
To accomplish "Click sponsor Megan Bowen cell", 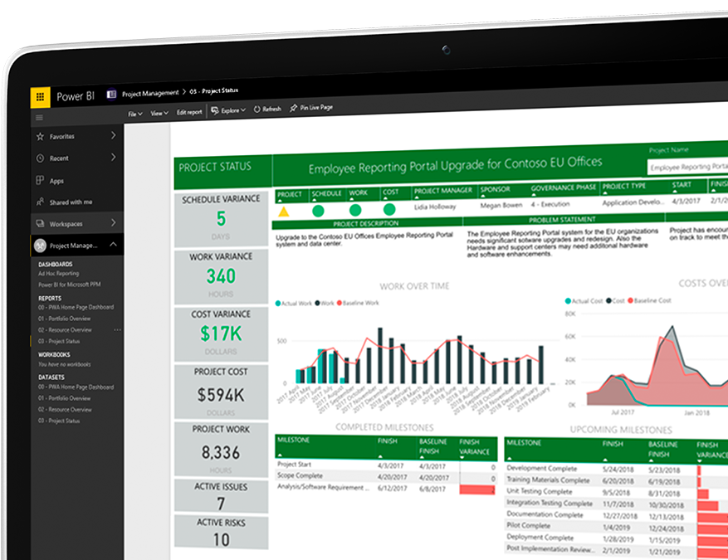I will [x=501, y=205].
